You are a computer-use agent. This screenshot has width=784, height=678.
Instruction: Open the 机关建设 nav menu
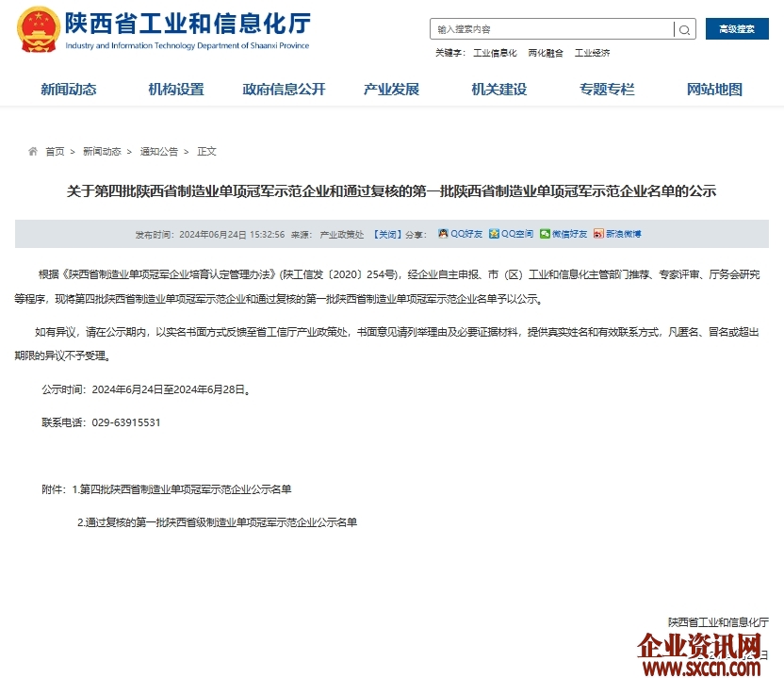click(x=499, y=90)
